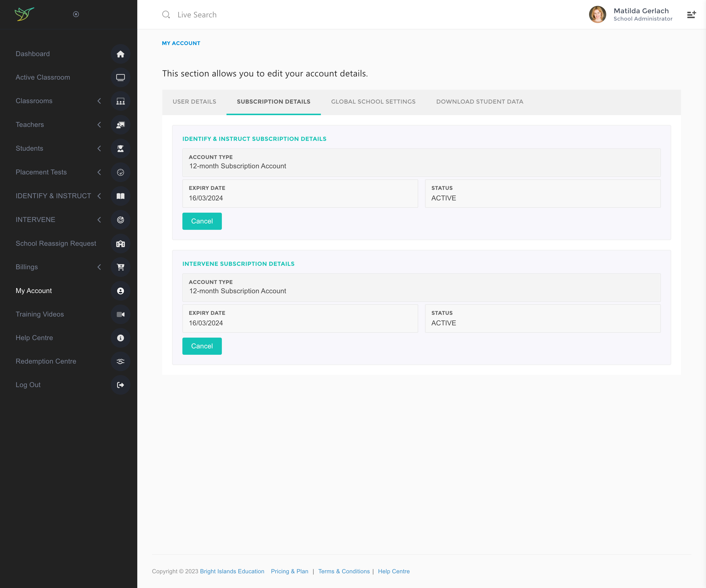Expand the Billings menu chevron
Viewport: 706px width, 588px height.
pos(99,267)
